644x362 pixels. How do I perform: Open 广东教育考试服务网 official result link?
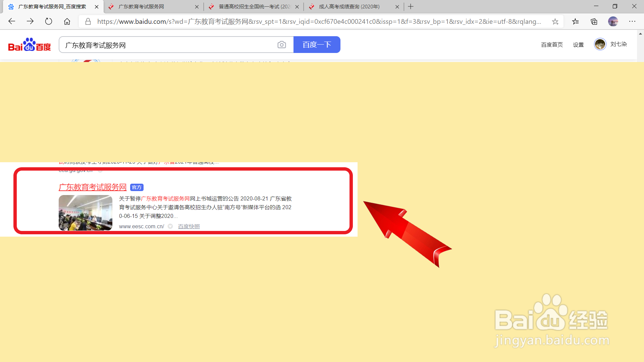tap(93, 187)
